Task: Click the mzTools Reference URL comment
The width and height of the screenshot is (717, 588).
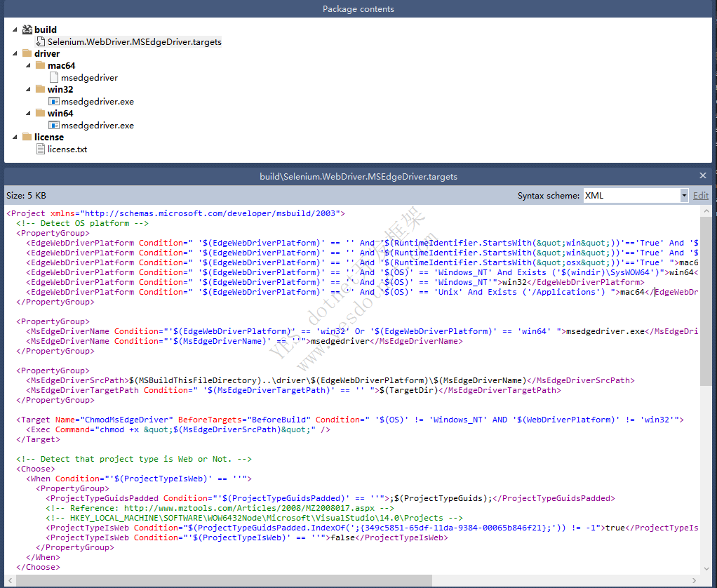Action: [x=220, y=508]
